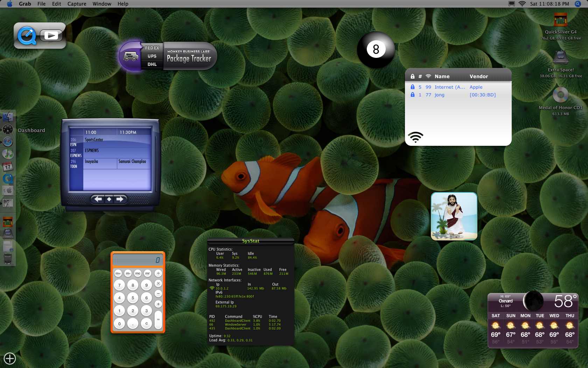Select the DHL carrier tab
The image size is (588, 368).
pos(152,64)
